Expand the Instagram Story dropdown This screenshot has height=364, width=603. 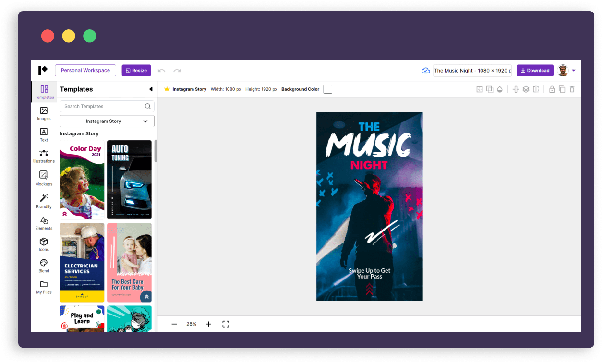coord(107,121)
